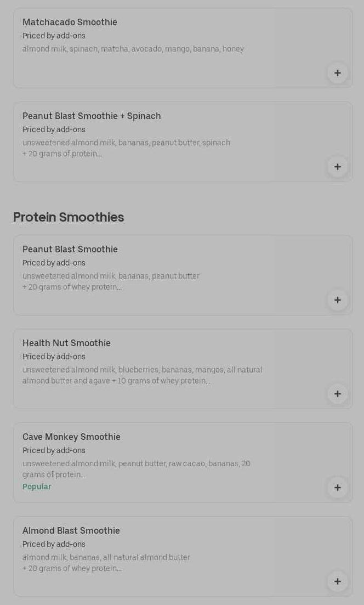The height and width of the screenshot is (605, 364).
Task: Click plus icon on the Protein Smoothies Peanut Blast card
Action: 337,300
